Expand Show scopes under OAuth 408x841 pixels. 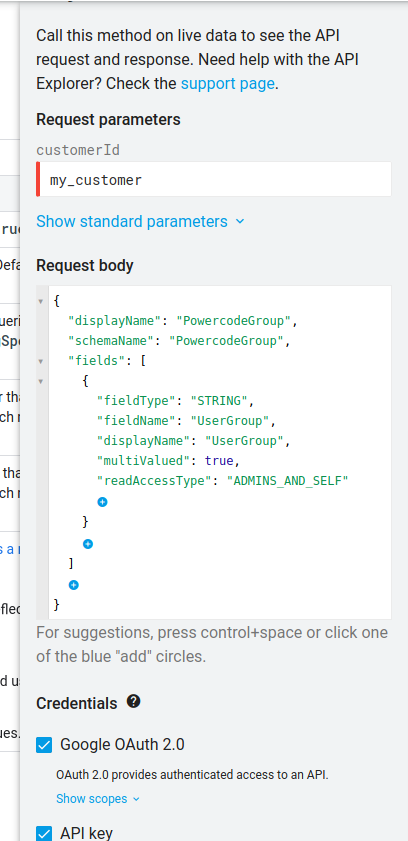click(x=98, y=799)
